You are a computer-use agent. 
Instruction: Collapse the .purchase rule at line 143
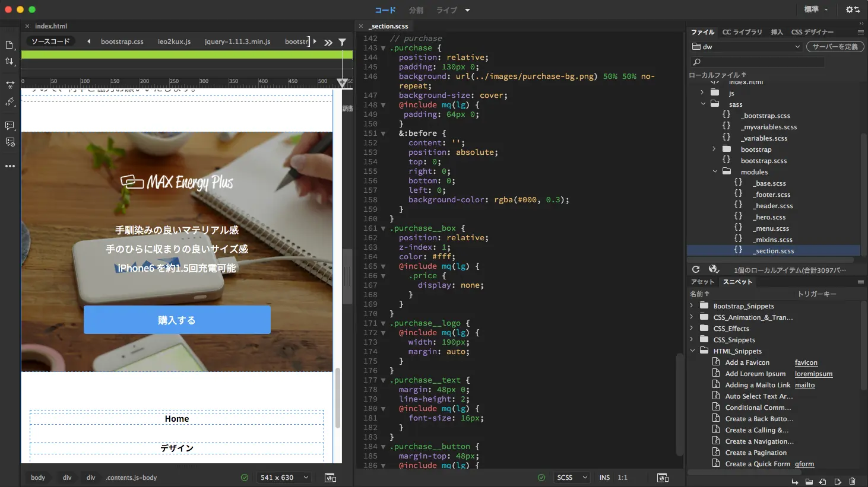(383, 48)
